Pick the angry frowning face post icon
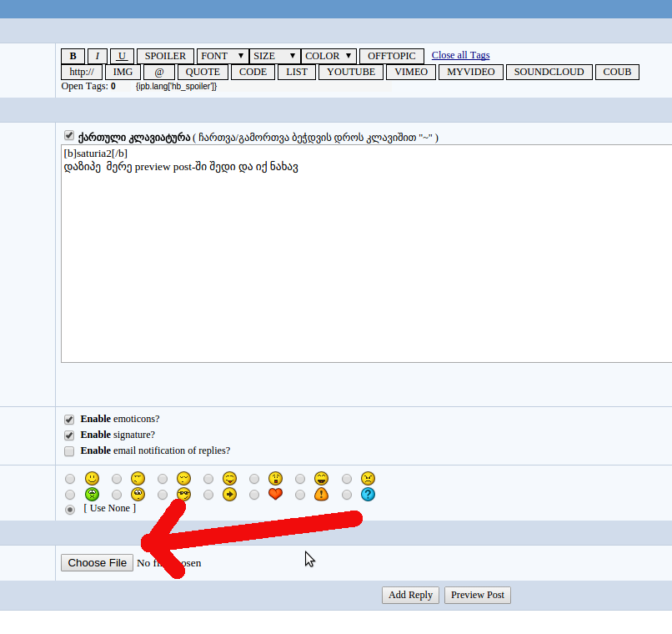Screen dimensions: 672x634 pos(368,478)
